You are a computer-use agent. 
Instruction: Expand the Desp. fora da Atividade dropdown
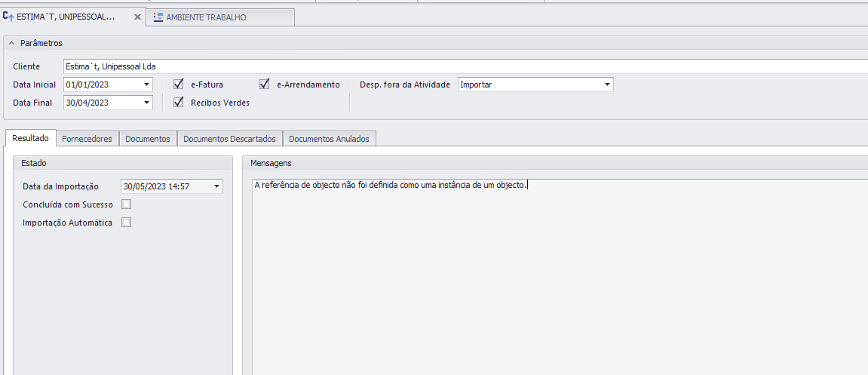coord(607,85)
